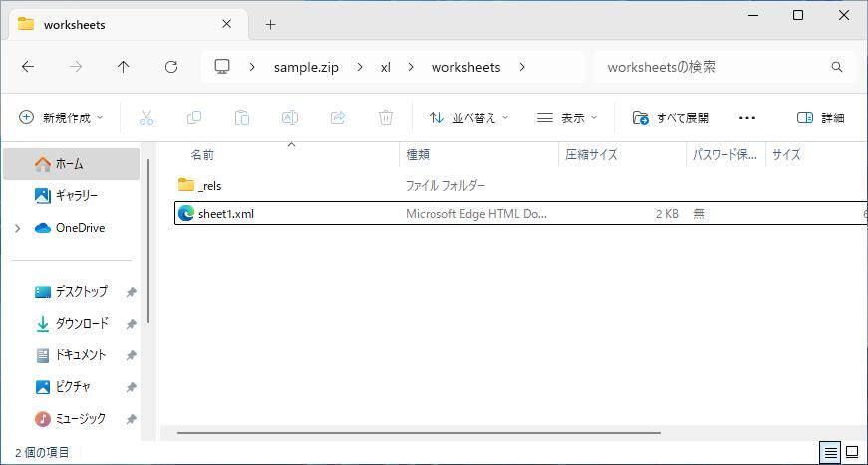Click the Edge icon beside sheet1.xml

186,213
